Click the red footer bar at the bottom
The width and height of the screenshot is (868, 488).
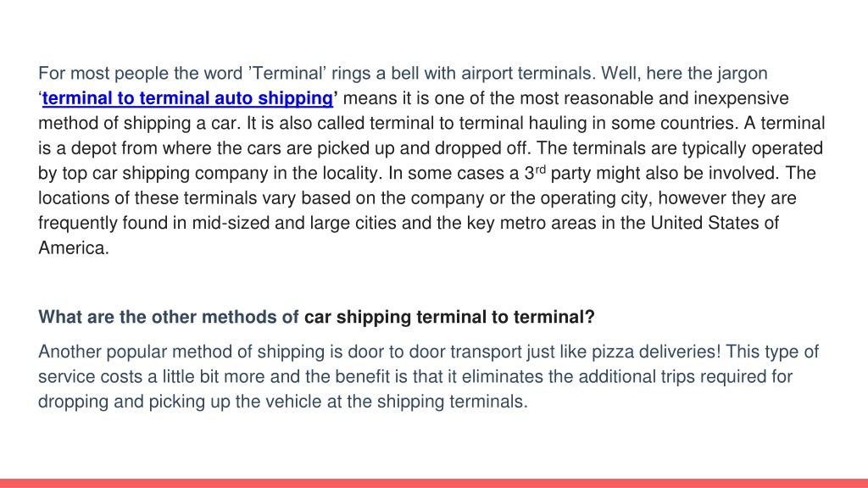click(x=434, y=483)
